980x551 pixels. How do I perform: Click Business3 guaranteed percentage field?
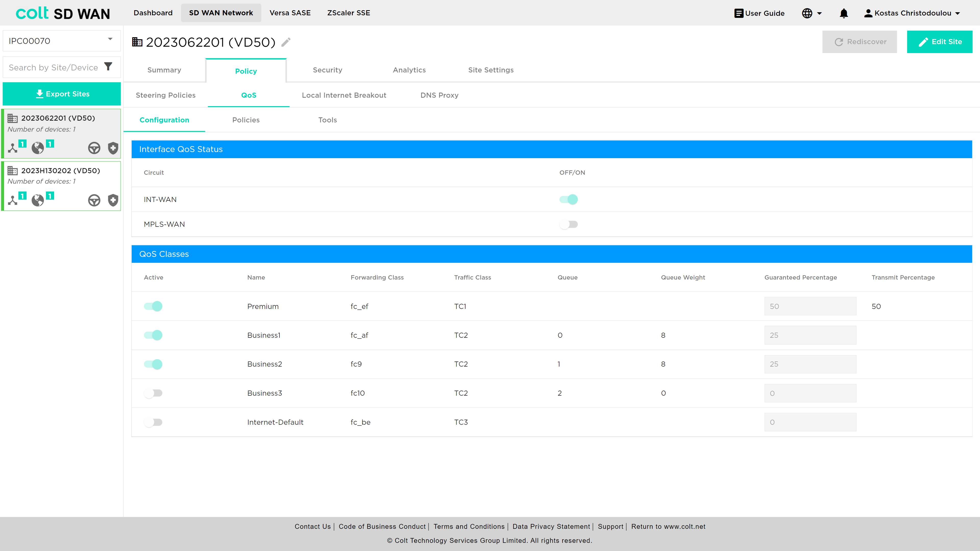(810, 393)
